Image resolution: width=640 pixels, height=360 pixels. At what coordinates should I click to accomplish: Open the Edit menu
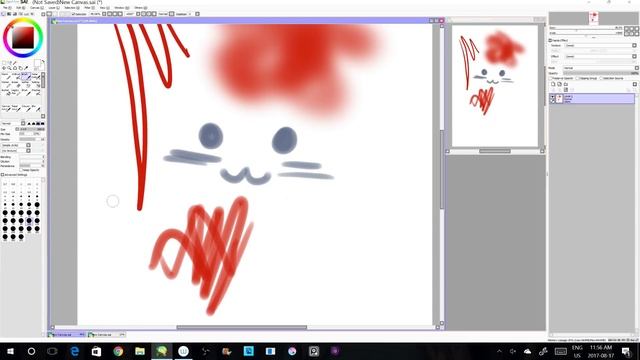20,8
